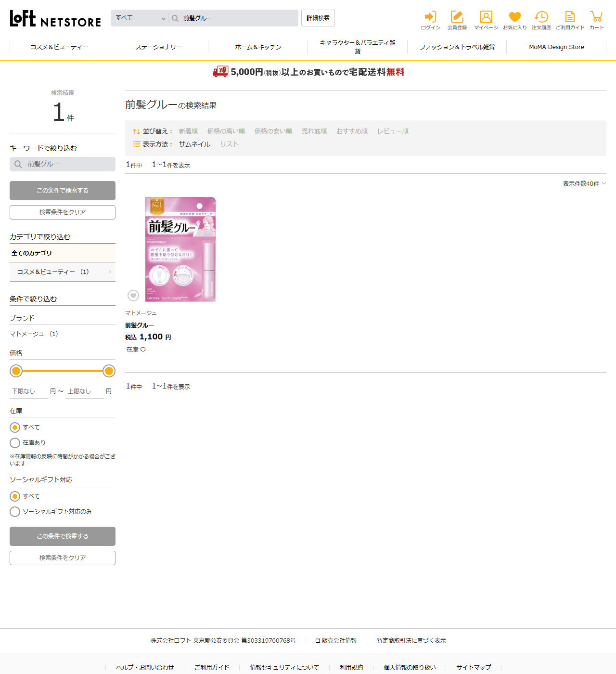Click the sort arrows icon
Screen dimensions: 616x674
coord(137,131)
